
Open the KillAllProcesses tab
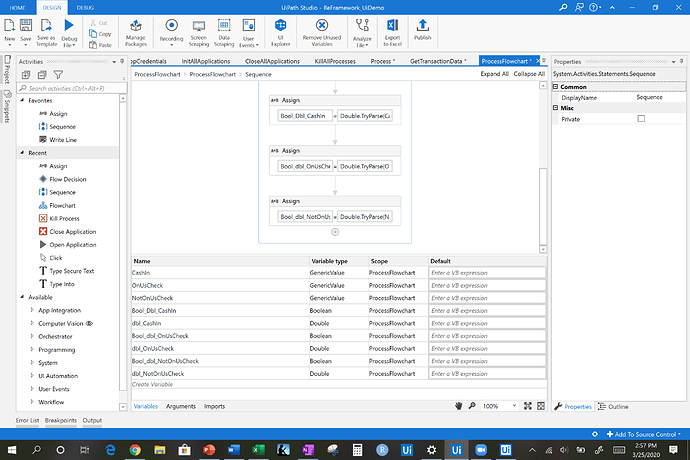[335, 61]
